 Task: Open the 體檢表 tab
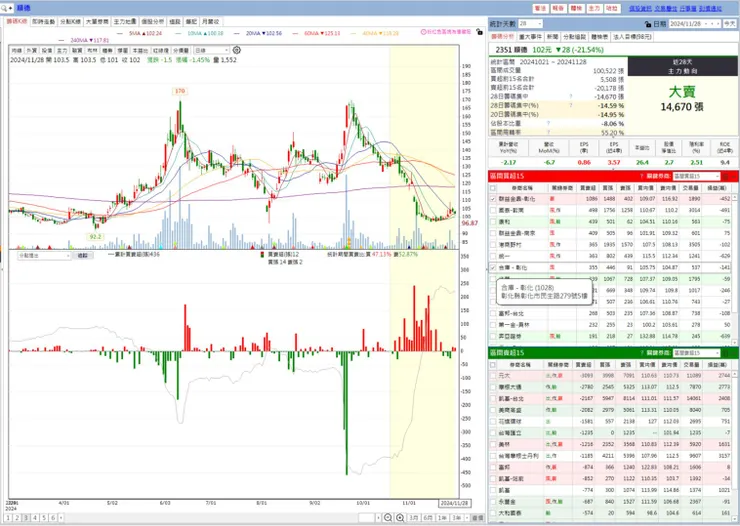coord(599,37)
